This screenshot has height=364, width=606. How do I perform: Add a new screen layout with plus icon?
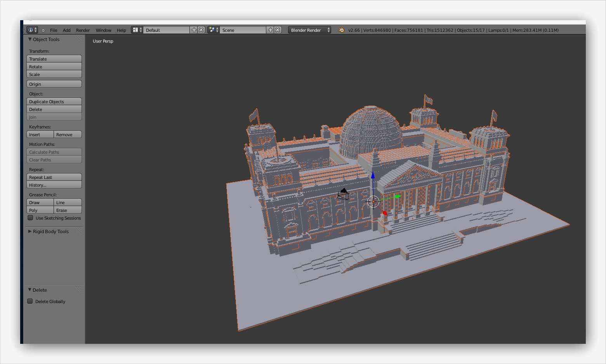[x=194, y=30]
